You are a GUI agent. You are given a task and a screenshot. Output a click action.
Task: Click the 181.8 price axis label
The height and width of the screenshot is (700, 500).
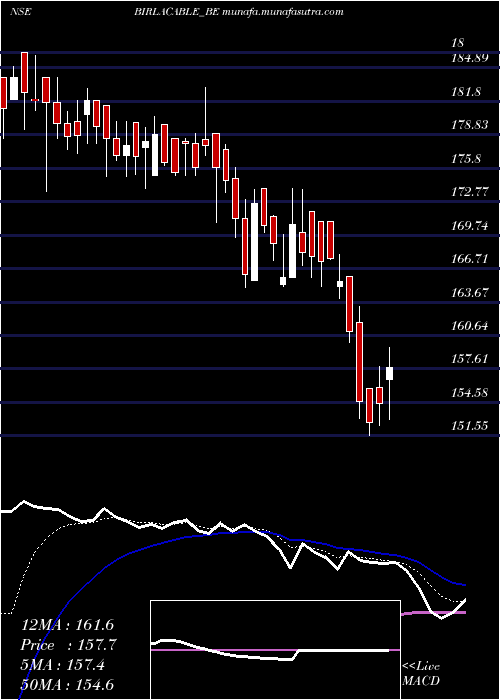466,92
